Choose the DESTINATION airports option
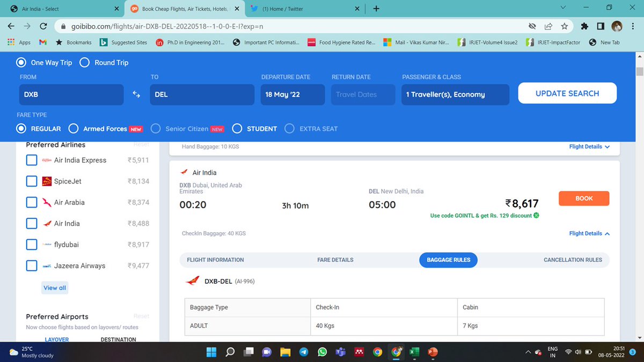644x362 pixels. [118, 339]
